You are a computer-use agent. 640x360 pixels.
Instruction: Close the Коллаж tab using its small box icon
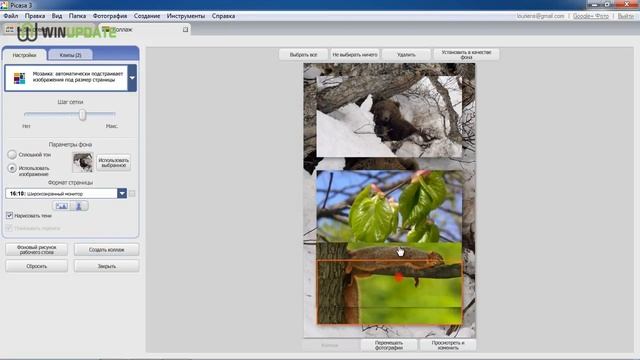tap(185, 29)
